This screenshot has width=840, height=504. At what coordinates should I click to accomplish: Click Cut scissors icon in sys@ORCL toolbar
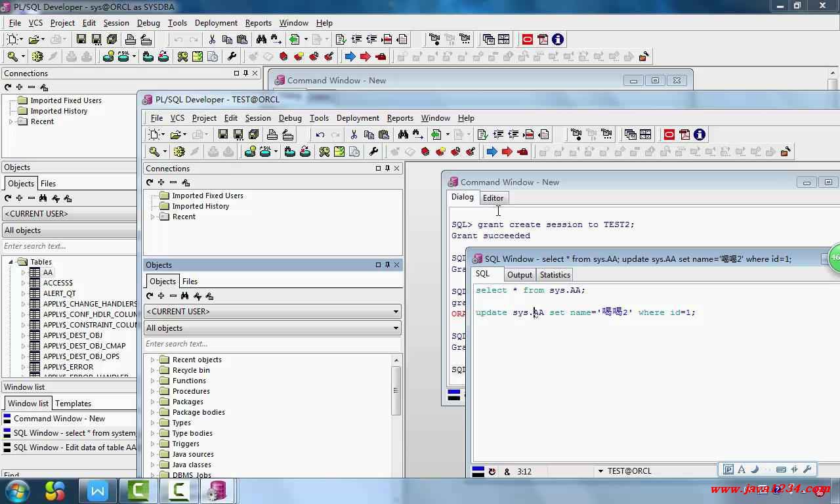pos(211,39)
